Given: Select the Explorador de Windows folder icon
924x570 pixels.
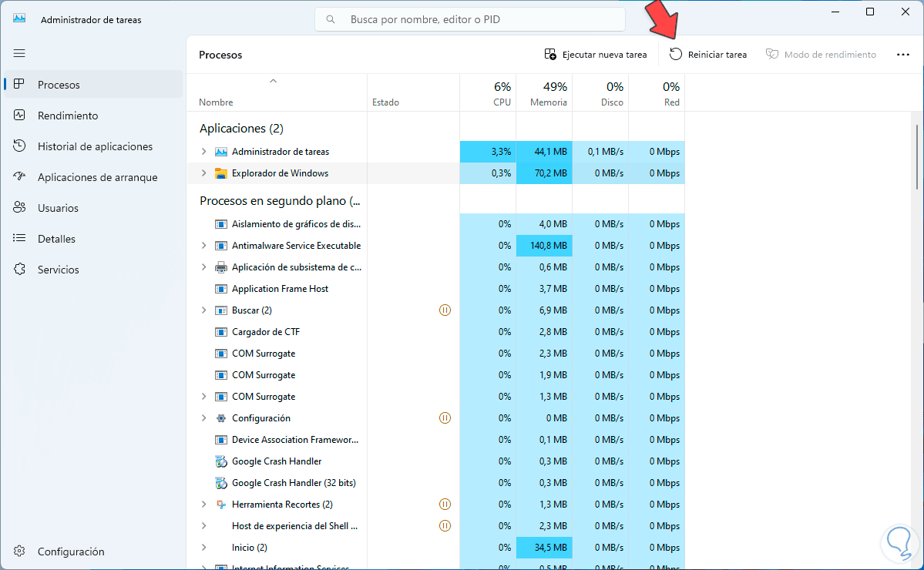Looking at the screenshot, I should [x=221, y=173].
